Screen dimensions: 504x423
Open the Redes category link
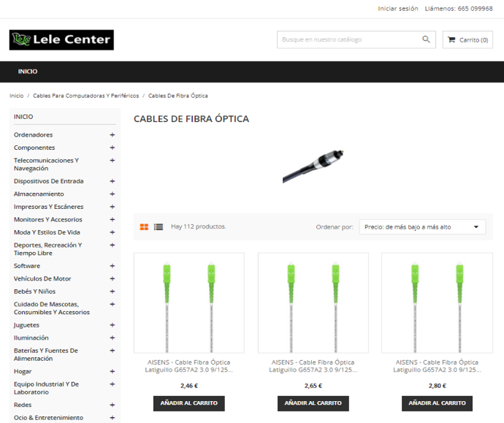click(23, 405)
